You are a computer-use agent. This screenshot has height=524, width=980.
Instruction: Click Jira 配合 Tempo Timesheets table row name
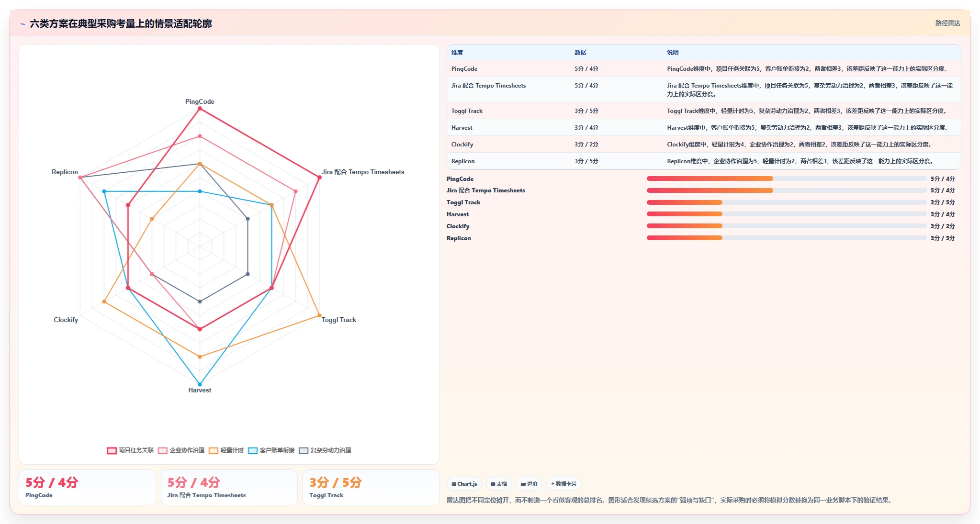488,86
